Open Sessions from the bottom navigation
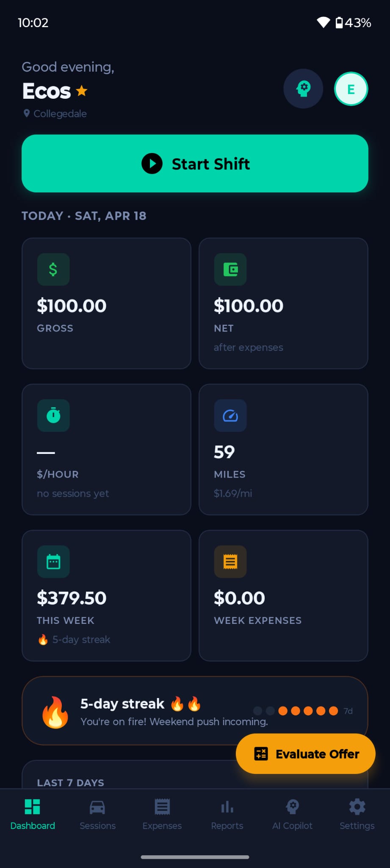Image resolution: width=390 pixels, height=868 pixels. pos(97,814)
